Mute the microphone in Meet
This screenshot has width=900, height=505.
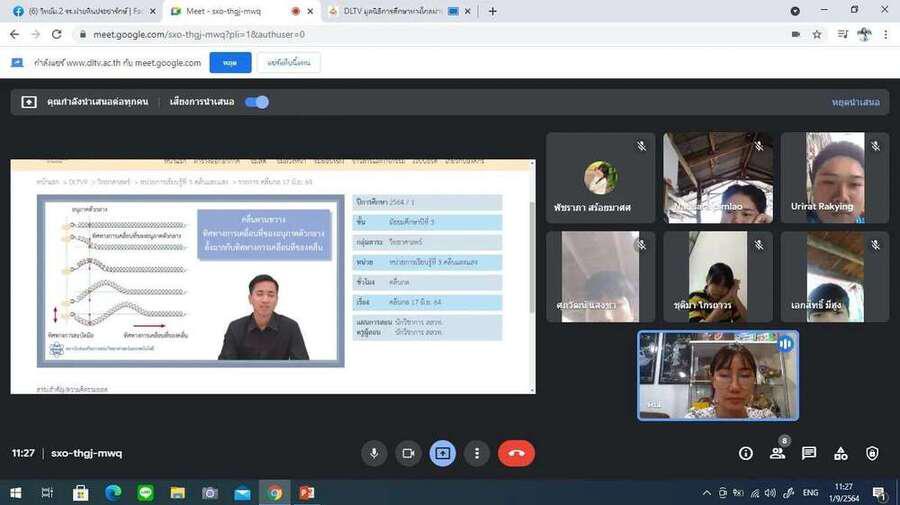(374, 453)
